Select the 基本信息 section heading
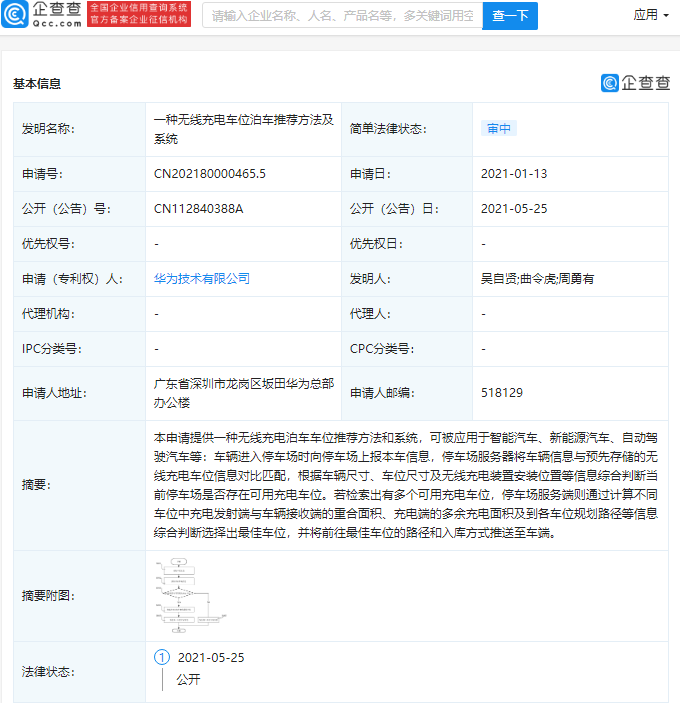Image resolution: width=680 pixels, height=703 pixels. [37, 84]
